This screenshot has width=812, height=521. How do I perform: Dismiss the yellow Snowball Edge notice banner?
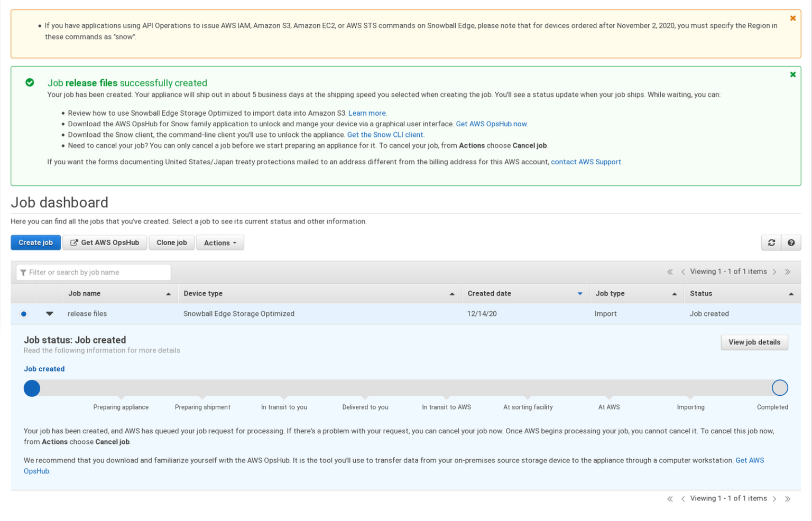click(792, 17)
